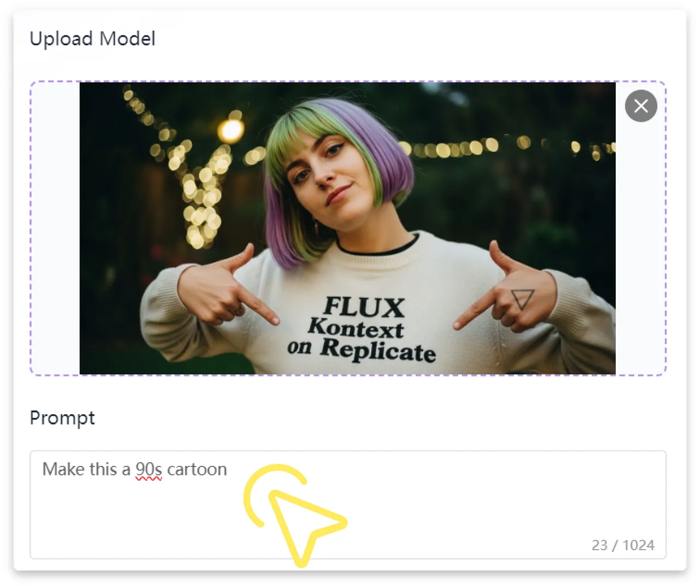Click the large bright bokeh light
This screenshot has width=700, height=588.
pos(231,130)
